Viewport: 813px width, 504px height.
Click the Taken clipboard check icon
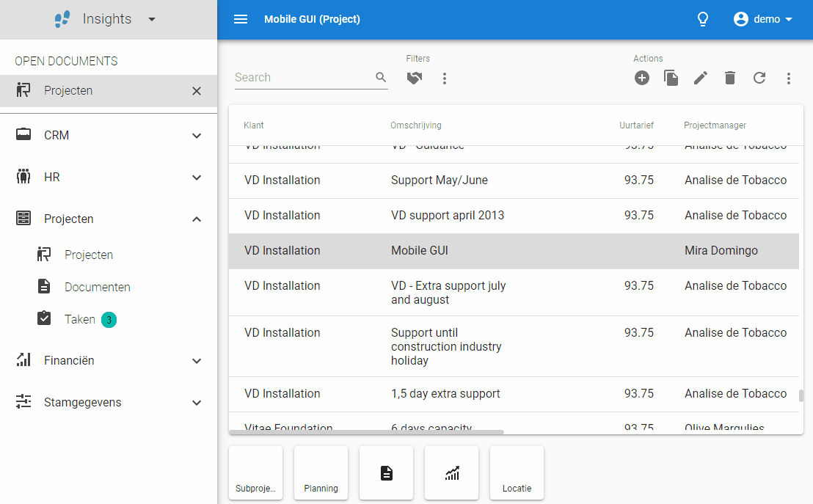(44, 318)
